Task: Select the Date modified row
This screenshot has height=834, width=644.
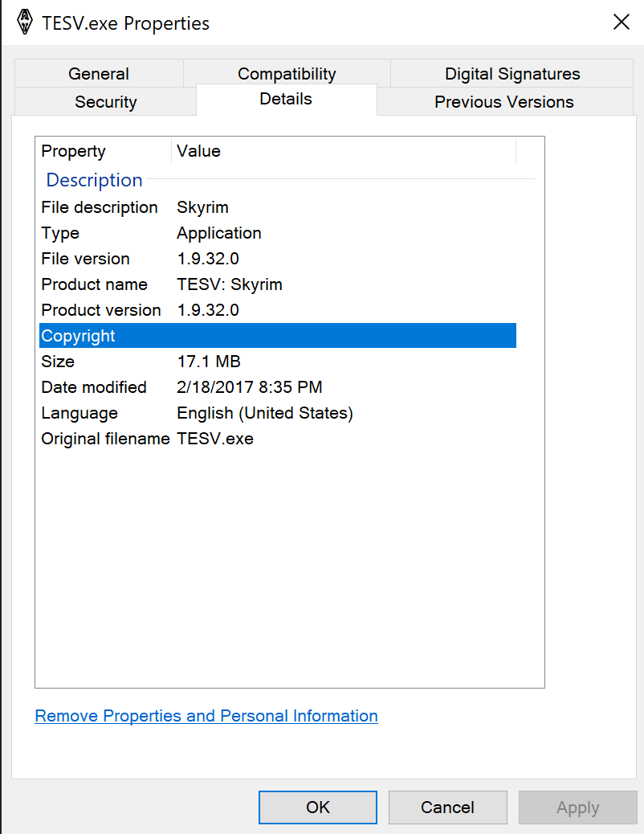Action: (x=278, y=387)
